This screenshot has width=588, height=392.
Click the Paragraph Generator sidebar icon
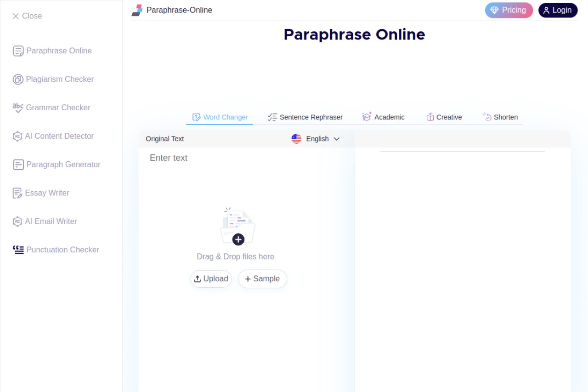click(x=18, y=165)
